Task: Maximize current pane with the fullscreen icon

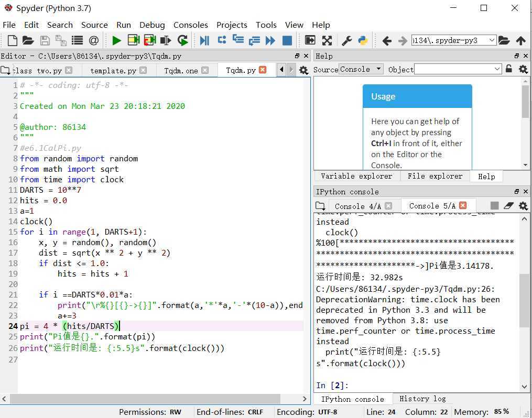Action: coord(327,40)
